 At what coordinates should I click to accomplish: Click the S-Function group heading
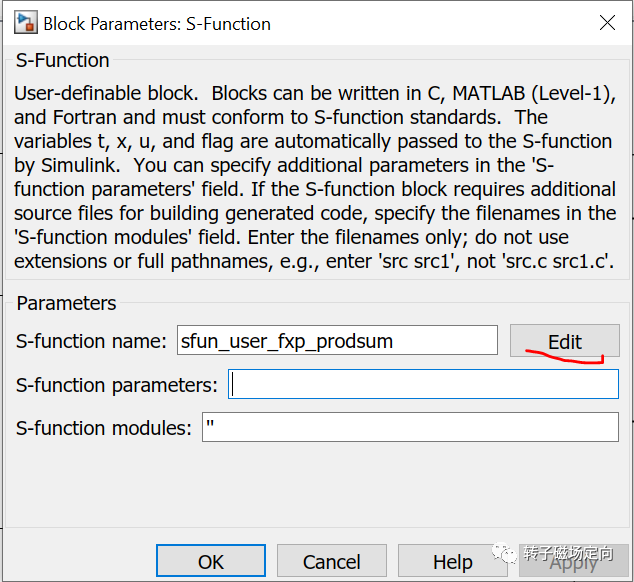tap(63, 61)
